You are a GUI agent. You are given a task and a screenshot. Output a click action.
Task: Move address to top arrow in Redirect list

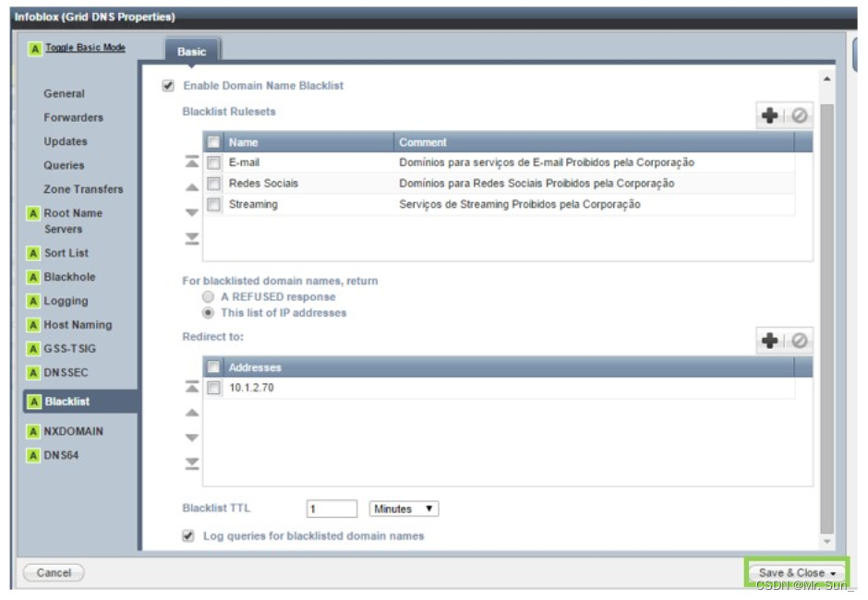(192, 387)
